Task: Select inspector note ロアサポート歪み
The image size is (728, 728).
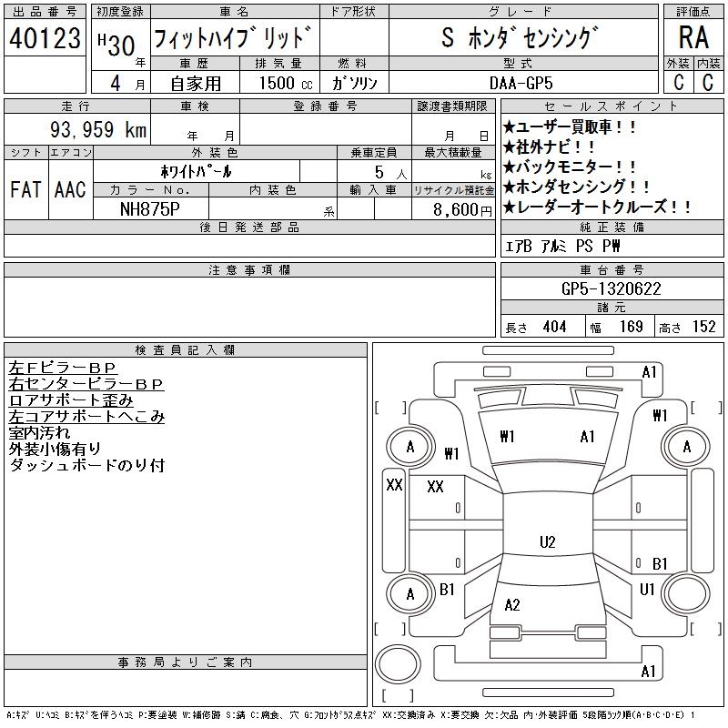Action: (71, 400)
